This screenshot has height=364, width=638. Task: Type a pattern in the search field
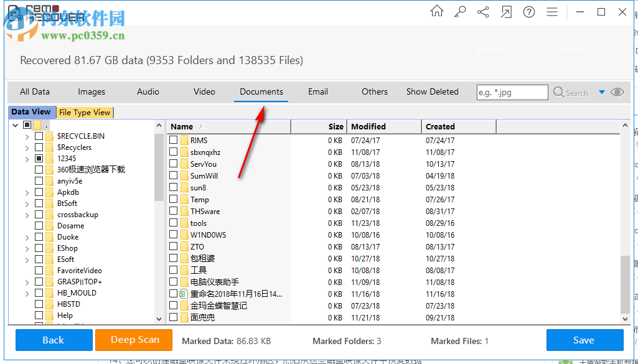(512, 92)
